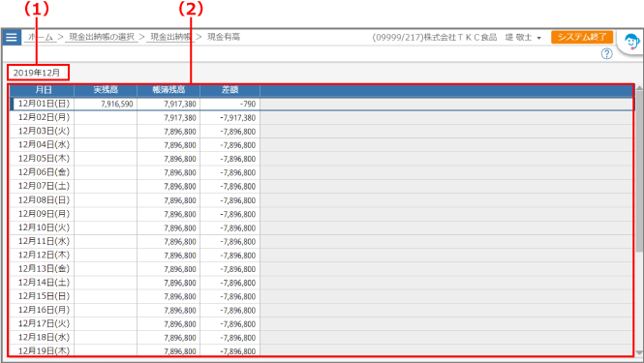
Task: Click the システム終了 button
Action: 582,37
